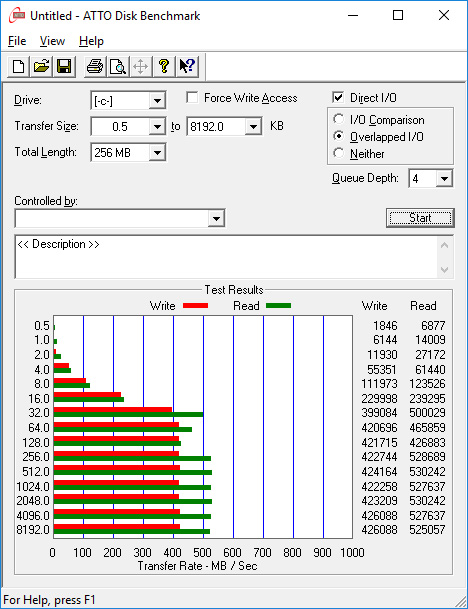Click the Description scrollbar down arrow
This screenshot has width=468, height=609.
(x=445, y=269)
